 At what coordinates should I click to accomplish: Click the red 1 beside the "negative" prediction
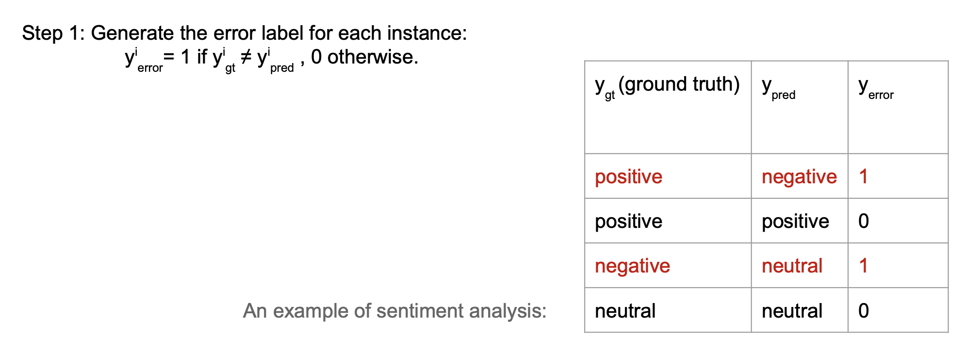[x=863, y=176]
